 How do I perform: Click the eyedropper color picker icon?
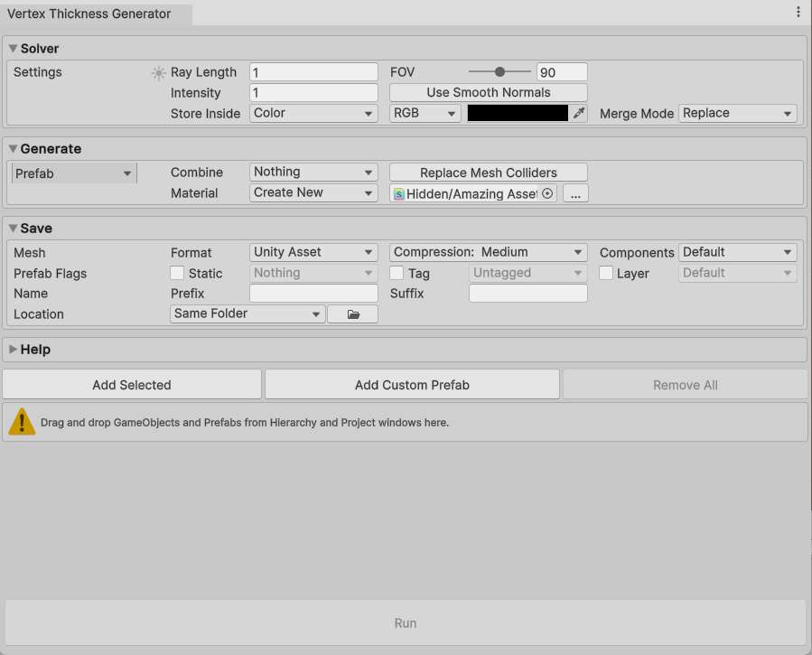tap(580, 113)
